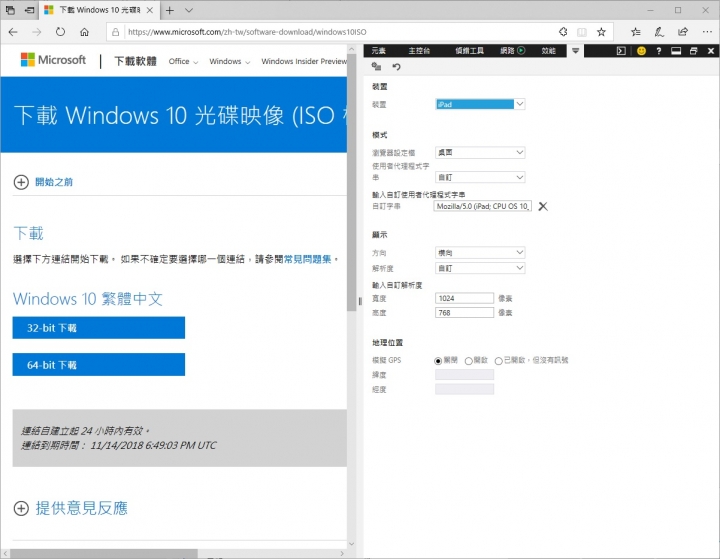Open Windows Insider Preview menu
The height and width of the screenshot is (559, 720).
tap(304, 61)
